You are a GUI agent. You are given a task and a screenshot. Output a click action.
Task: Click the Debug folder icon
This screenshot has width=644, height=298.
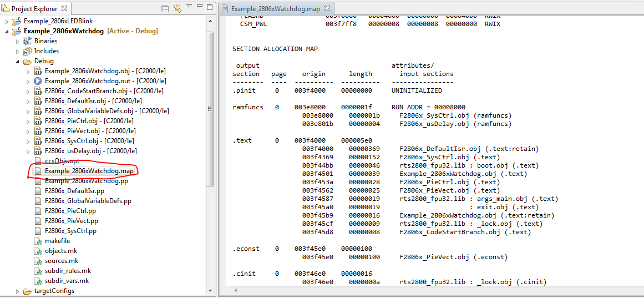point(27,61)
